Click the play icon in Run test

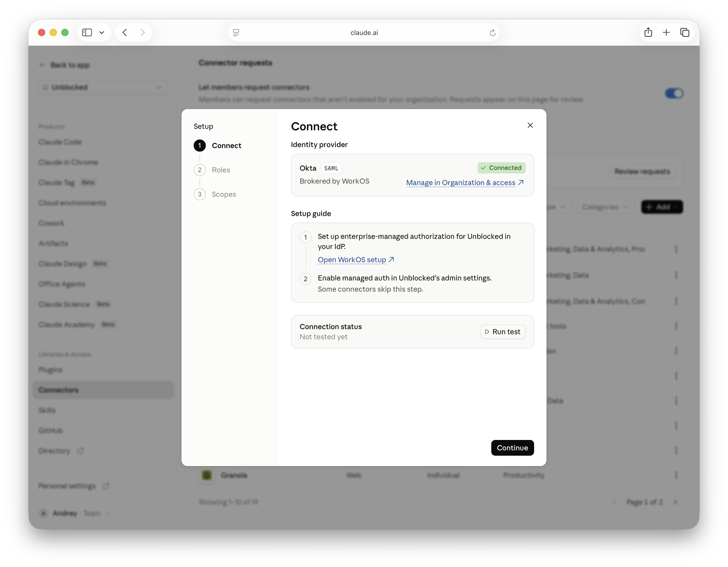pos(487,331)
